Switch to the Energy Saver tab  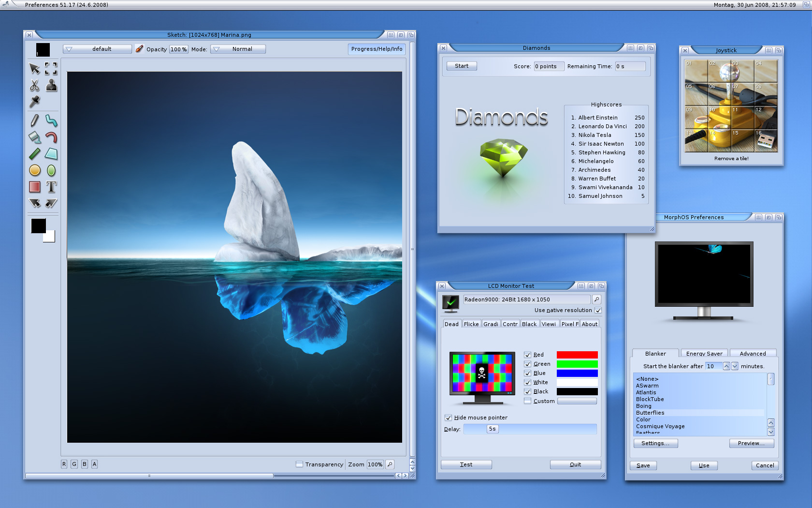(704, 354)
